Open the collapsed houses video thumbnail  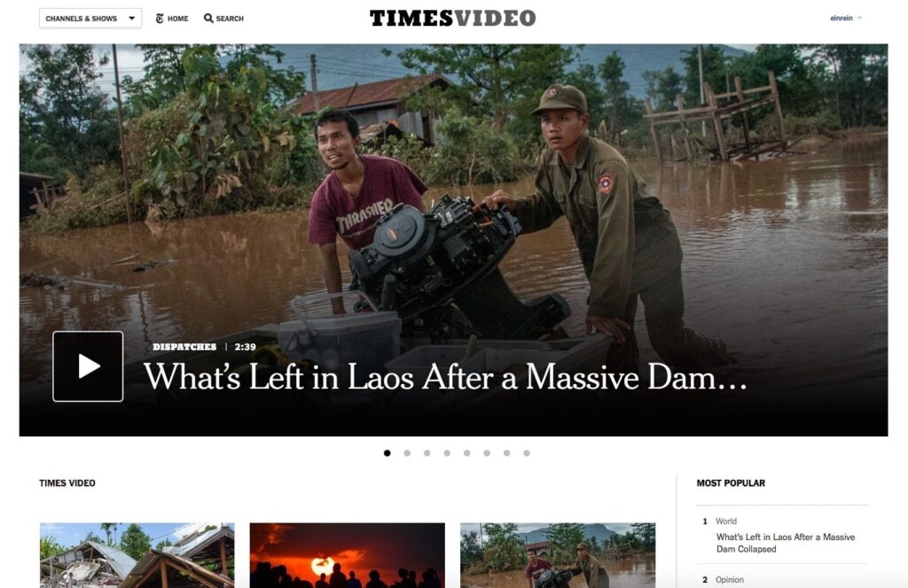click(137, 555)
